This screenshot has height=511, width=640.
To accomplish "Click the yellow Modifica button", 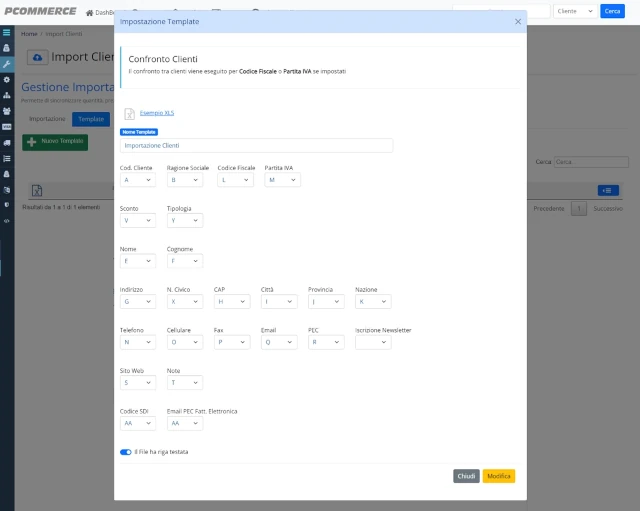I will (x=499, y=476).
